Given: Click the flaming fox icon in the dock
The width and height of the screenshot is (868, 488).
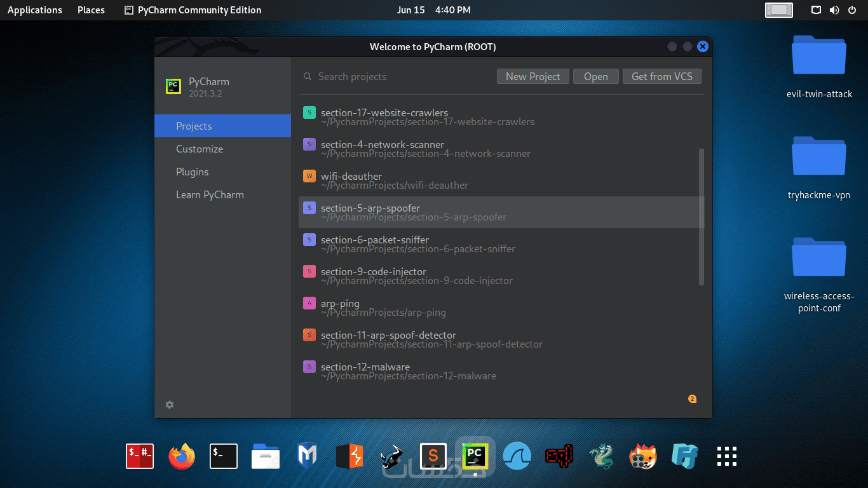Looking at the screenshot, I should pyautogui.click(x=643, y=456).
